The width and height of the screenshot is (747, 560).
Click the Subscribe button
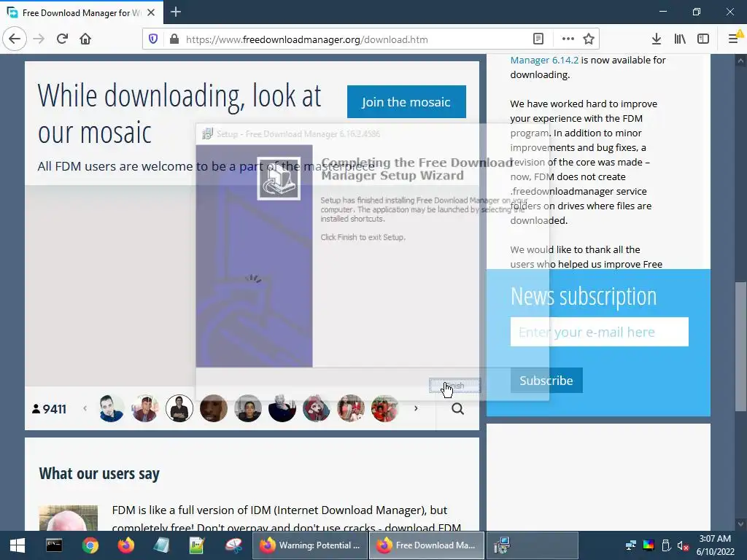coord(546,381)
